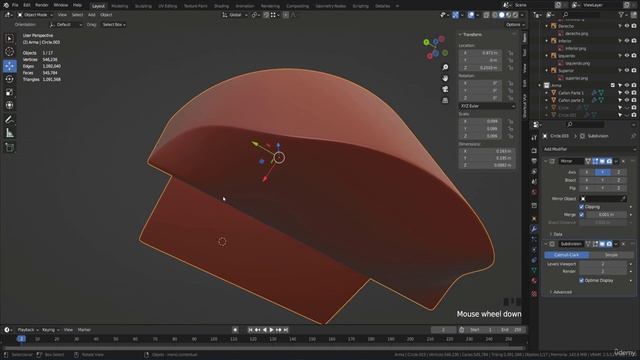Click the Mirror Object picker field

[x=603, y=199]
